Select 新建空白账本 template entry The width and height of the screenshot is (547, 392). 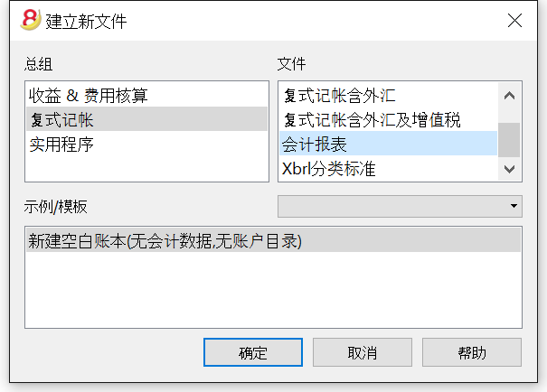tap(273, 240)
